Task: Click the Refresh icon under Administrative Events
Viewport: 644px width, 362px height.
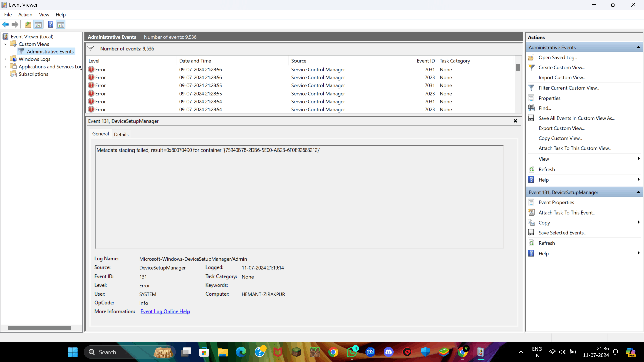Action: tap(532, 169)
